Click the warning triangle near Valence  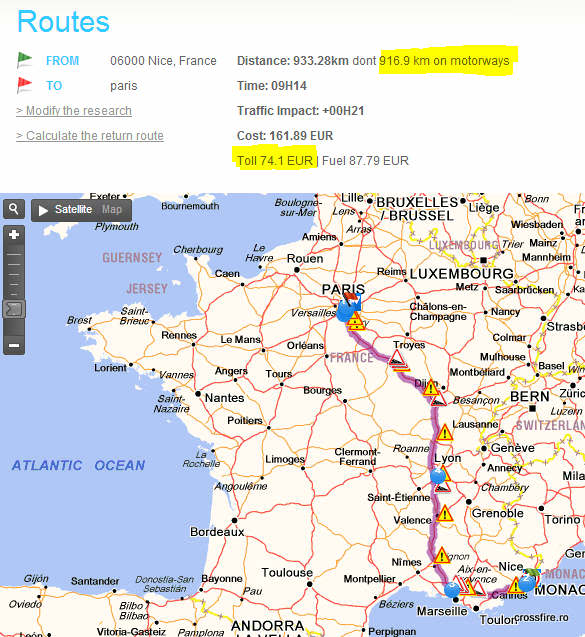(x=445, y=514)
